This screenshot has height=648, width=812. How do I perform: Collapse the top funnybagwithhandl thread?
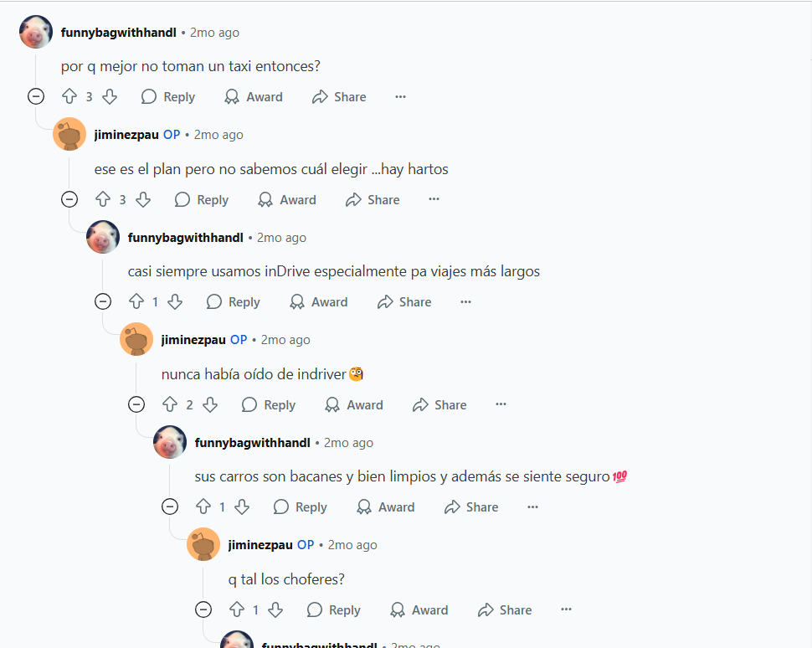[x=36, y=96]
